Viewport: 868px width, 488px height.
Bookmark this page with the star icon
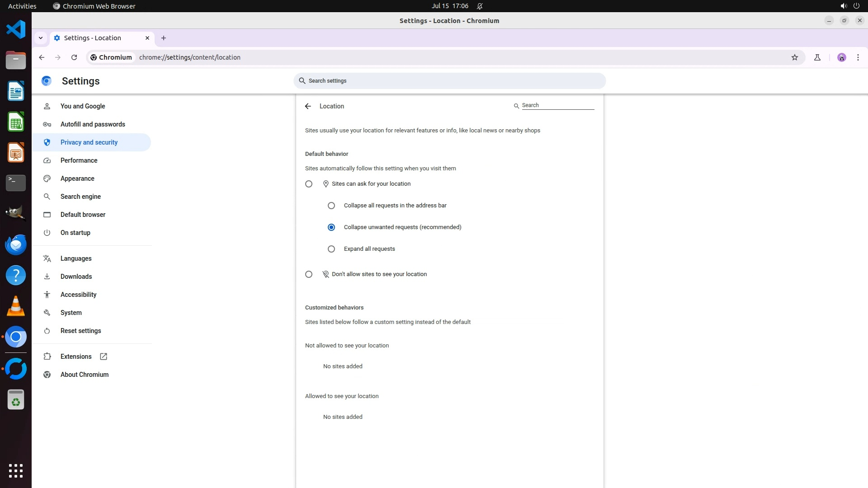(795, 57)
